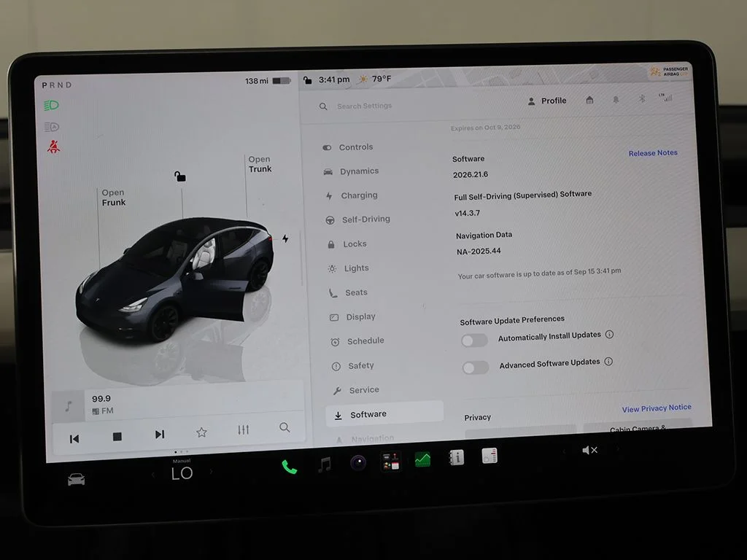The image size is (747, 560).
Task: Lower temperature with left chevron
Action: click(x=153, y=475)
